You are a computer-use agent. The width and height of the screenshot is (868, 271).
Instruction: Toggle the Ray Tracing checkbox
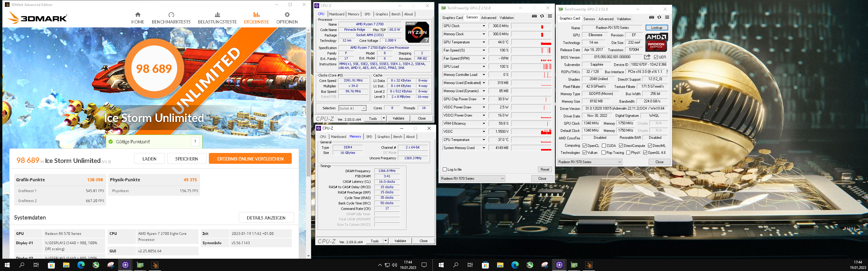click(603, 153)
